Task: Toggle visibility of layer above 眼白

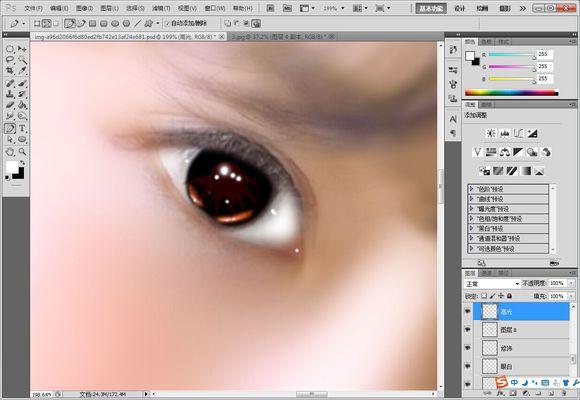Action: click(x=468, y=348)
